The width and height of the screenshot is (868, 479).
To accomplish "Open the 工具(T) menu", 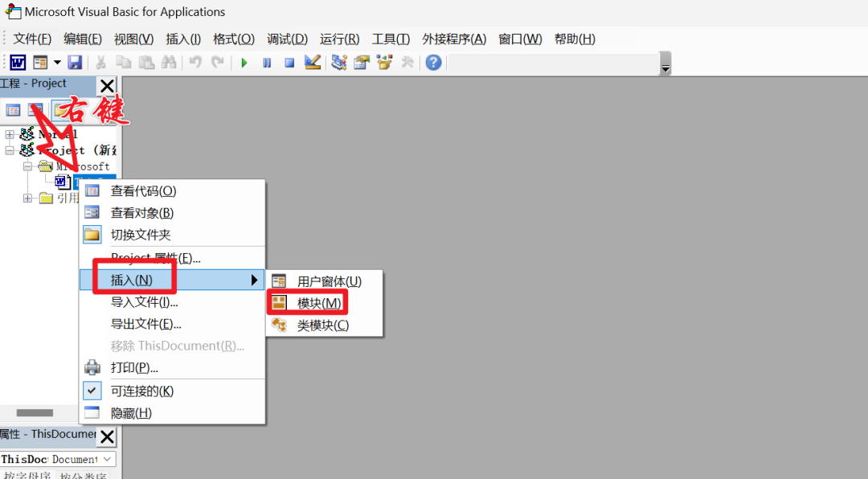I will tap(391, 39).
